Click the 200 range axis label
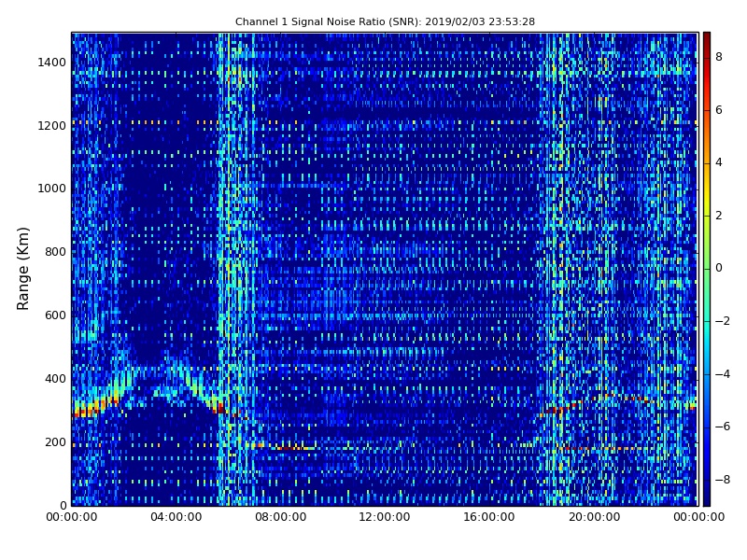The image size is (747, 560). [x=55, y=442]
